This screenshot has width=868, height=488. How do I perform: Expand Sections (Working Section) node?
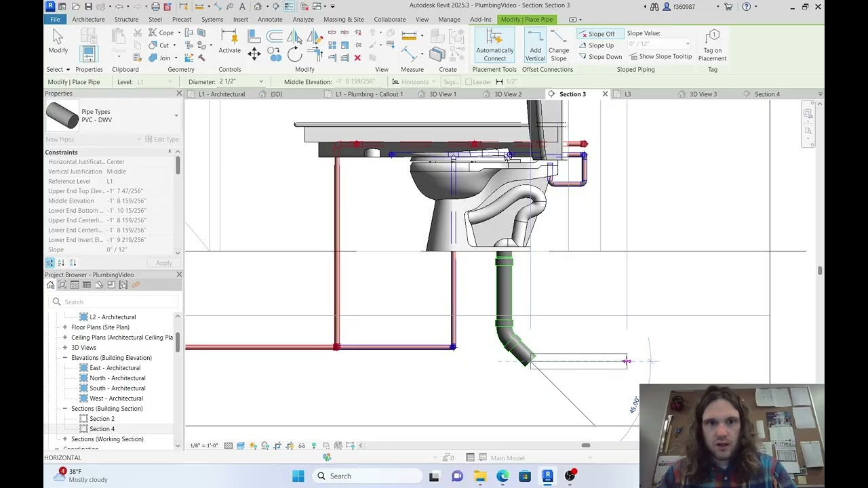coord(65,439)
